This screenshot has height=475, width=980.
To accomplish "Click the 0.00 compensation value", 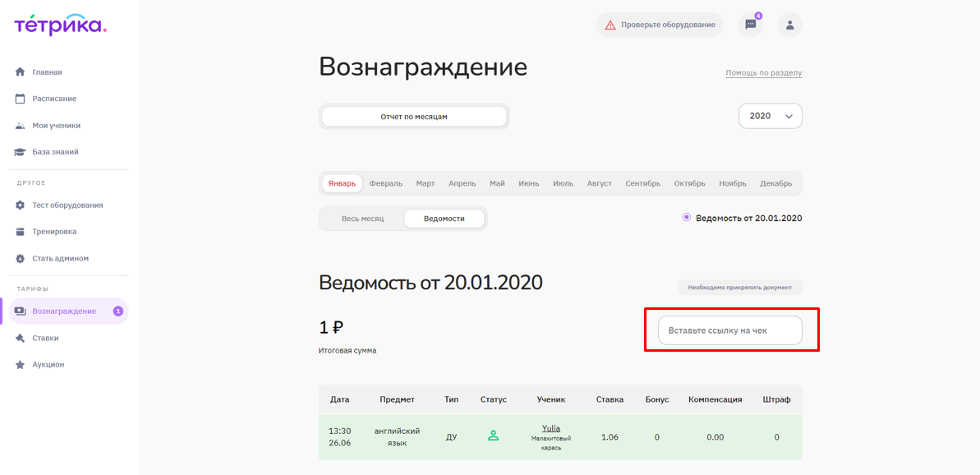I will coord(715,437).
